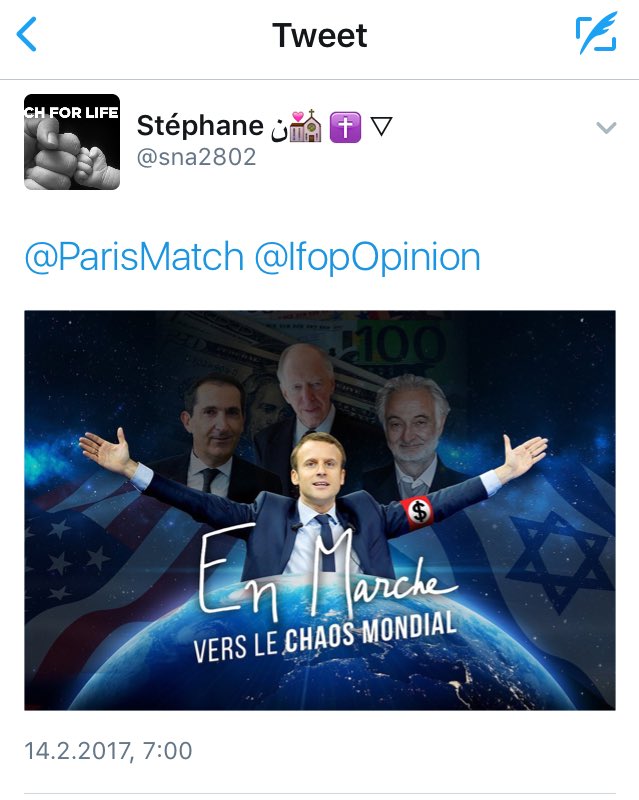The height and width of the screenshot is (800, 639).
Task: Go back using the left arrow
Action: tap(27, 34)
